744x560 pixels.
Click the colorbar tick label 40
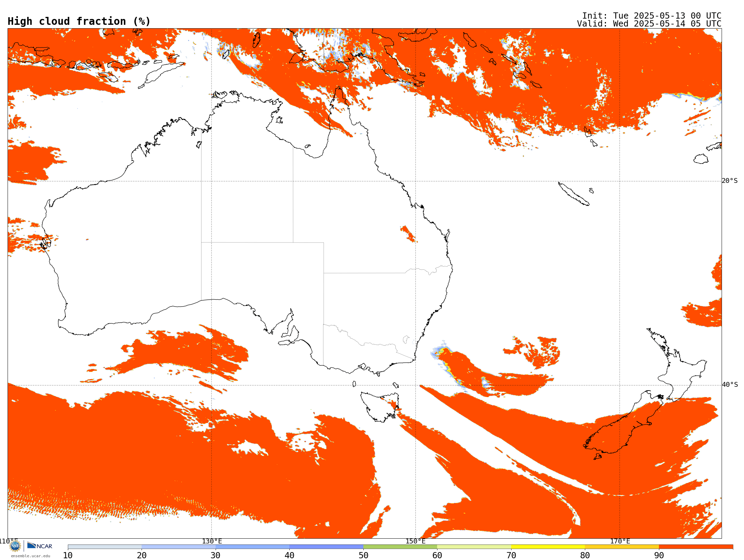[289, 555]
